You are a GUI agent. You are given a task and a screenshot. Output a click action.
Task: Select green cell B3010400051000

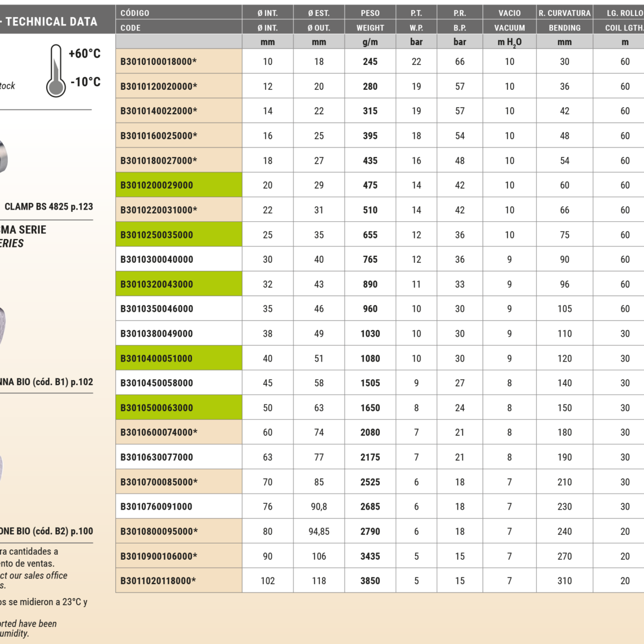point(156,358)
